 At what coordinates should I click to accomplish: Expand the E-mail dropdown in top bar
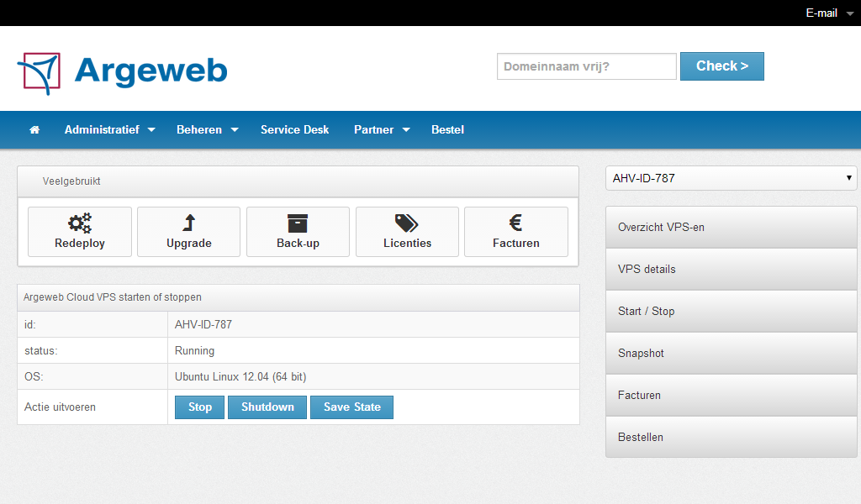pyautogui.click(x=828, y=13)
